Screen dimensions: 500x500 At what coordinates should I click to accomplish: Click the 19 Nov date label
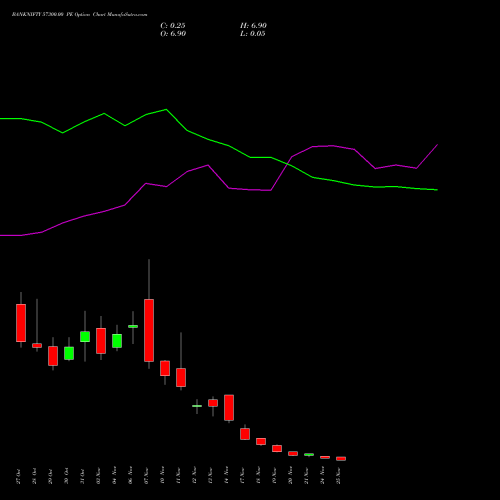(274, 476)
